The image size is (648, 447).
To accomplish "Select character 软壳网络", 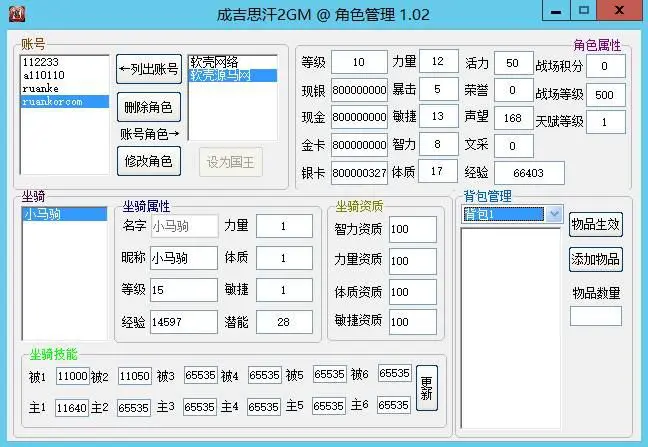I will click(x=233, y=62).
